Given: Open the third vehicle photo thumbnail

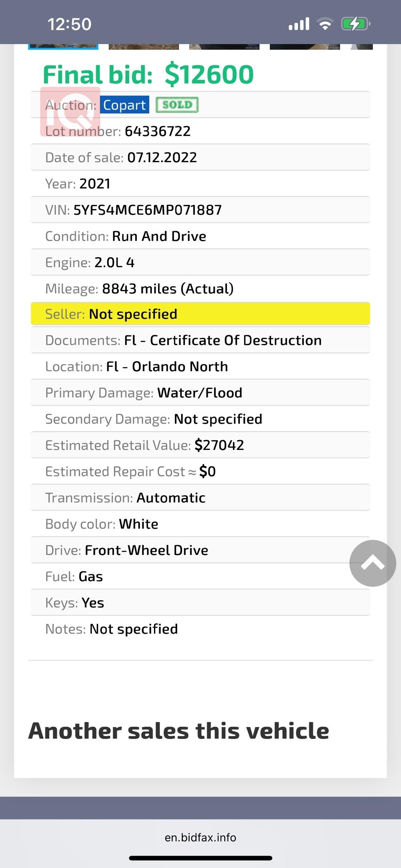Looking at the screenshot, I should (224, 47).
